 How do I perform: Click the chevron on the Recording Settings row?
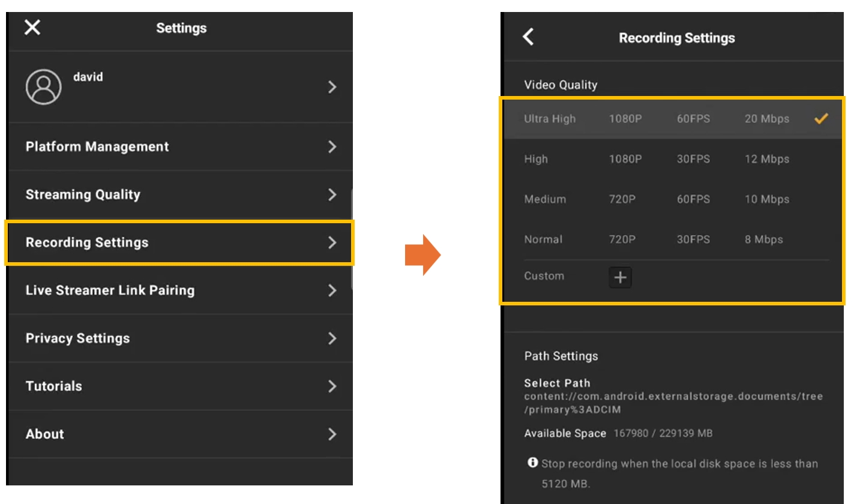pos(332,242)
